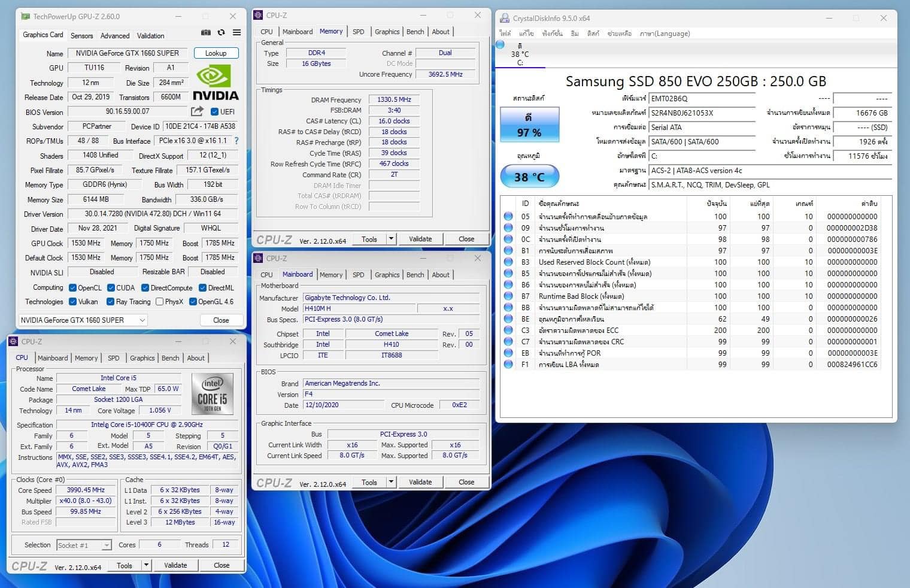
Task: Open the Advanced tab in GPU-Z
Action: 115,36
